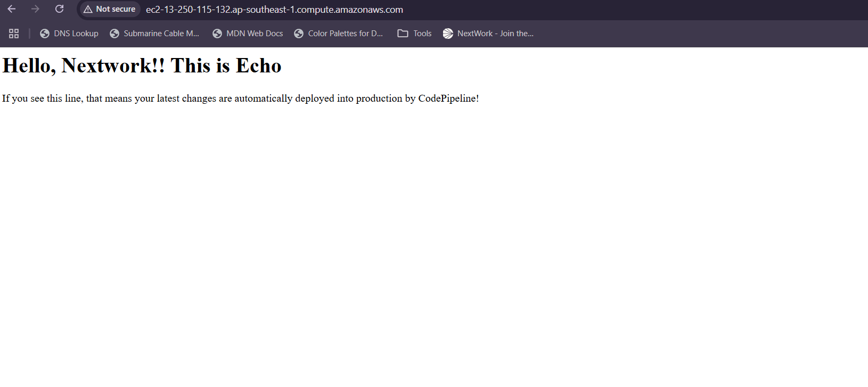Click the browser Forward arrow
This screenshot has height=387, width=868.
35,9
